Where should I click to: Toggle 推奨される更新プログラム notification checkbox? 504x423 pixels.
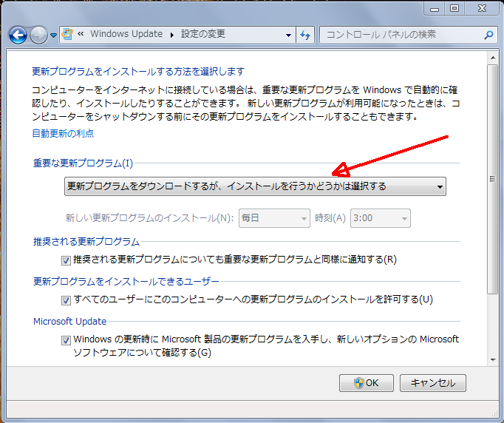(x=66, y=260)
